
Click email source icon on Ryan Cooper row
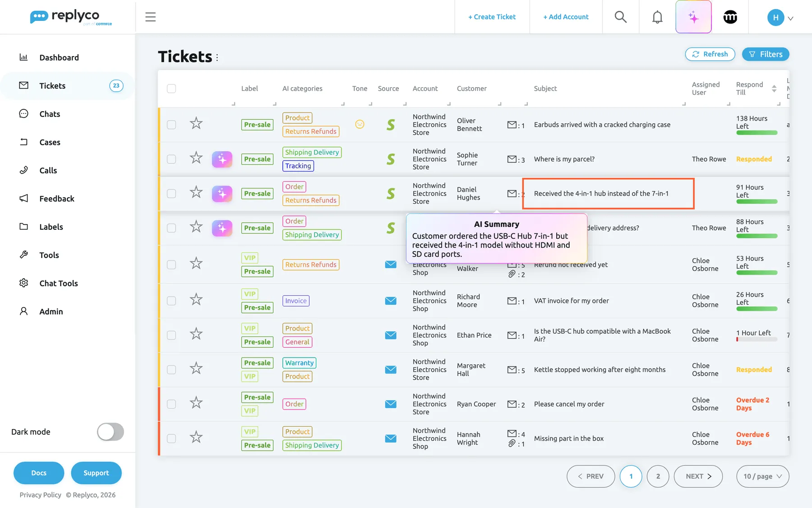point(391,404)
